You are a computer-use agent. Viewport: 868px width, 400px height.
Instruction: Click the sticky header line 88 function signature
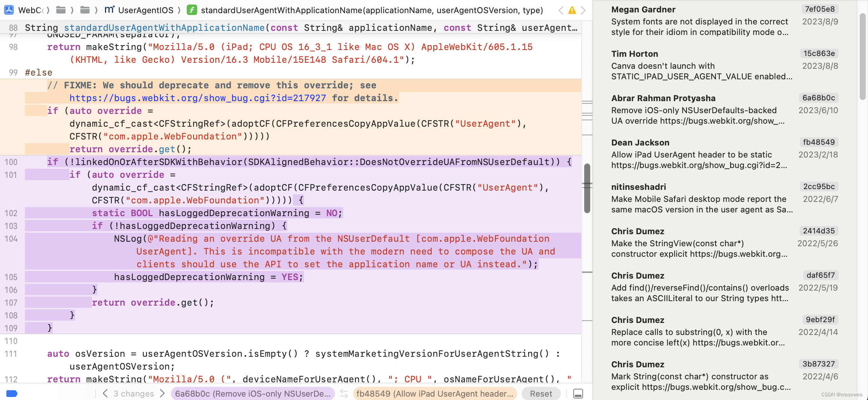(301, 28)
